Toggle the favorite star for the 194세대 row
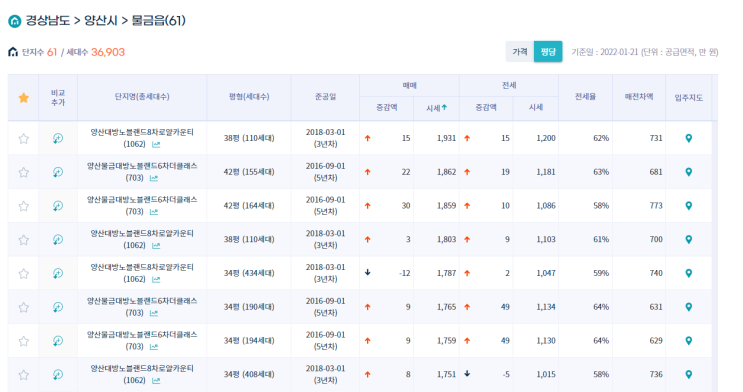This screenshot has width=743, height=392. point(24,341)
